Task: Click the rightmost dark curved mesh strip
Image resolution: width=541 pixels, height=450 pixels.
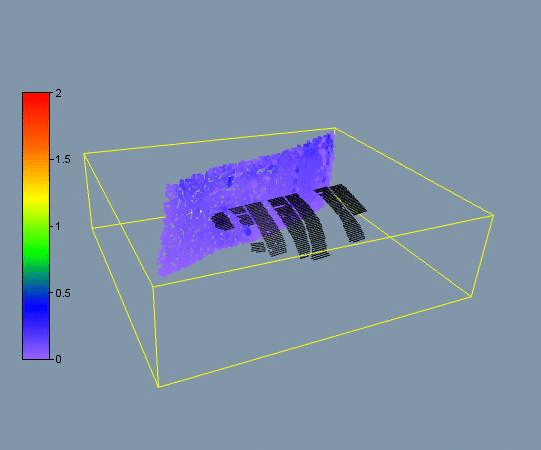Action: click(x=345, y=212)
